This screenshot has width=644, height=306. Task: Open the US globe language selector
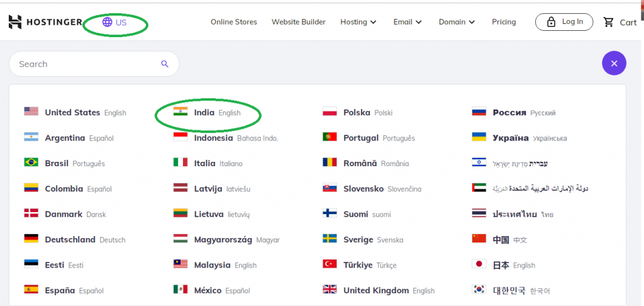(x=115, y=22)
